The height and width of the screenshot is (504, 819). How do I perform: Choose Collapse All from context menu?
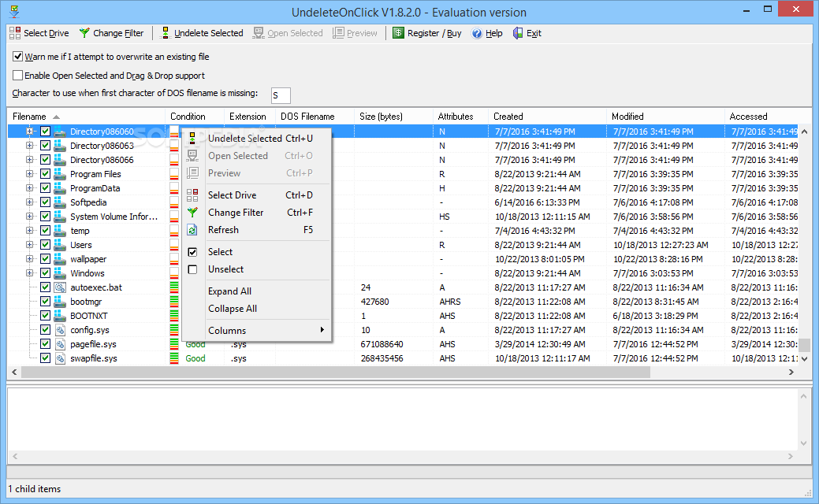256,309
